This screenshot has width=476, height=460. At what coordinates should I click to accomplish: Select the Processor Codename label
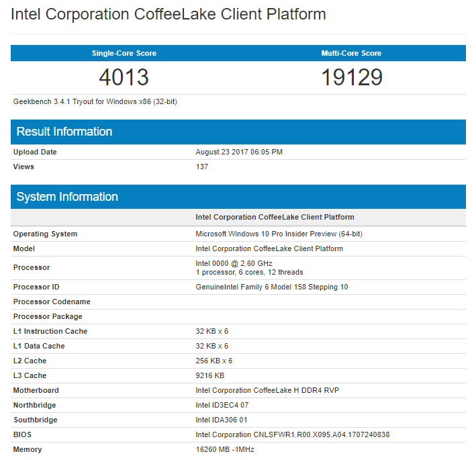click(52, 302)
